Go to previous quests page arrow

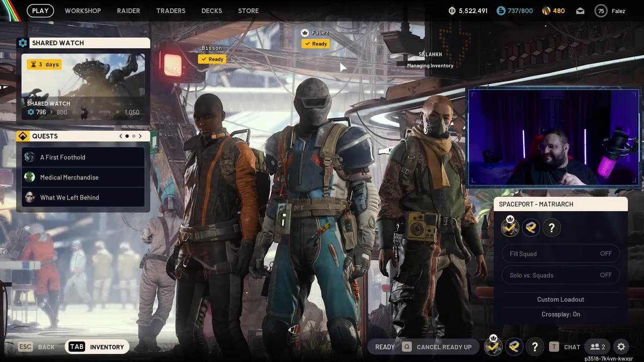coord(121,136)
